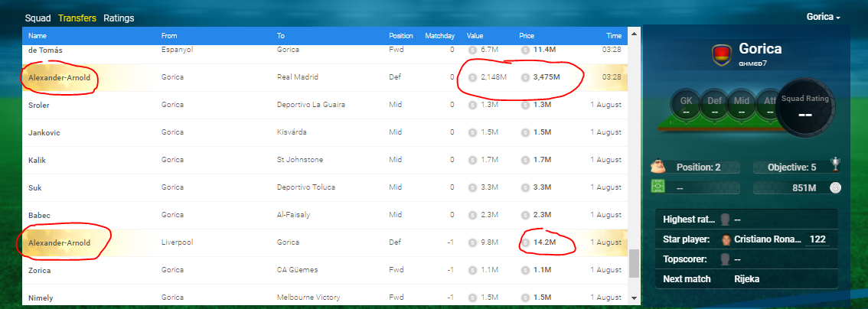
Task: Click the Nimely player name
Action: pos(41,298)
